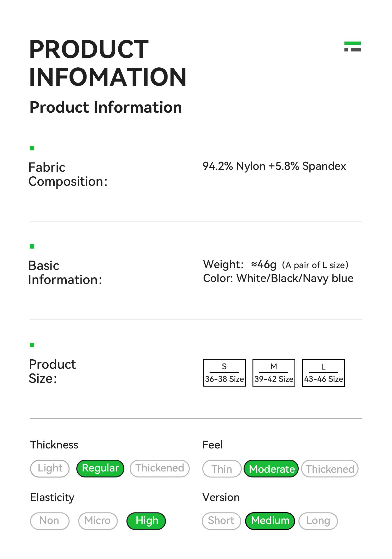Choose Micro elasticity pill
This screenshot has height=559, width=392.
click(x=98, y=521)
